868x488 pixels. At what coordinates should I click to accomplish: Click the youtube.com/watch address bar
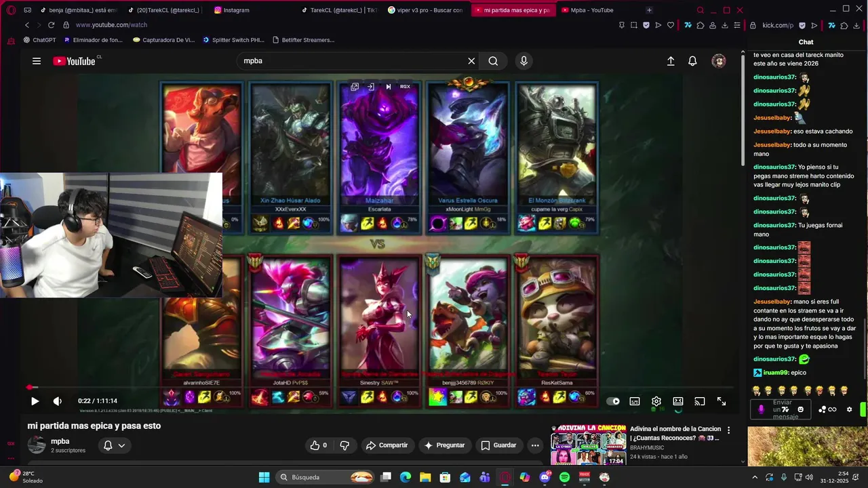click(x=111, y=25)
